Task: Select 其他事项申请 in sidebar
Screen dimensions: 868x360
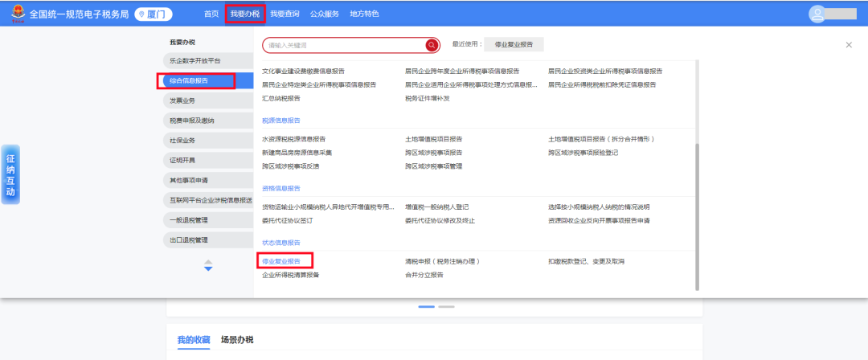Action: [x=208, y=181]
